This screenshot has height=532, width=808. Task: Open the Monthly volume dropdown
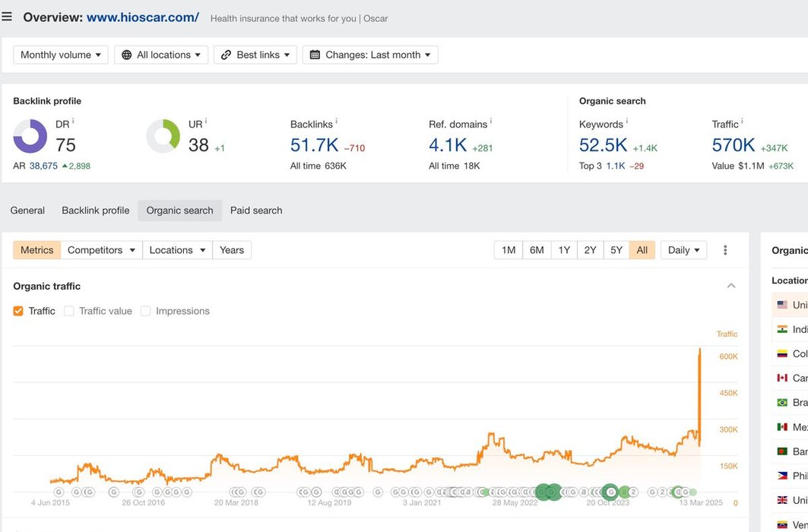pyautogui.click(x=61, y=55)
